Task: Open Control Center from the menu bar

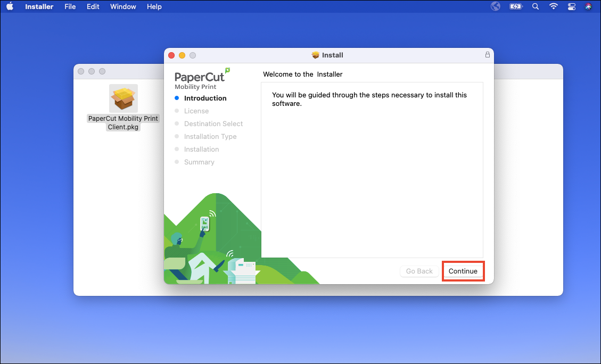Action: [x=571, y=6]
